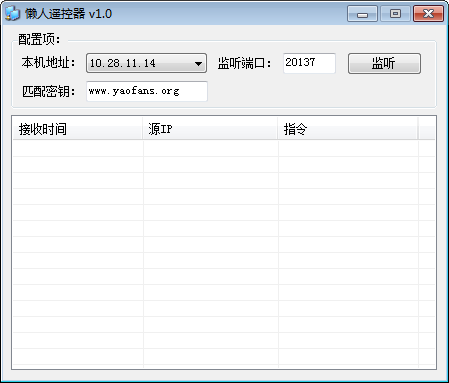Sort by the 指令 column header
This screenshot has height=383, width=449.
(348, 129)
